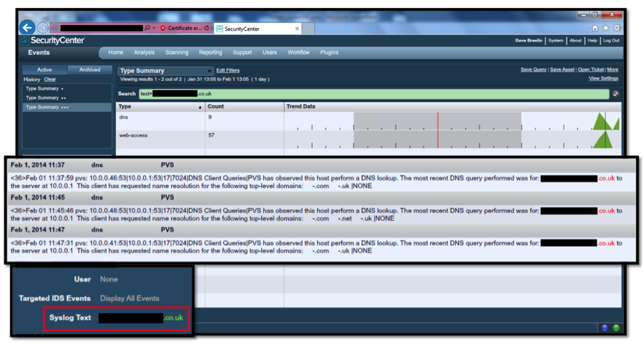The width and height of the screenshot is (644, 346).
Task: Click the search apply icon beside search field
Action: point(615,94)
